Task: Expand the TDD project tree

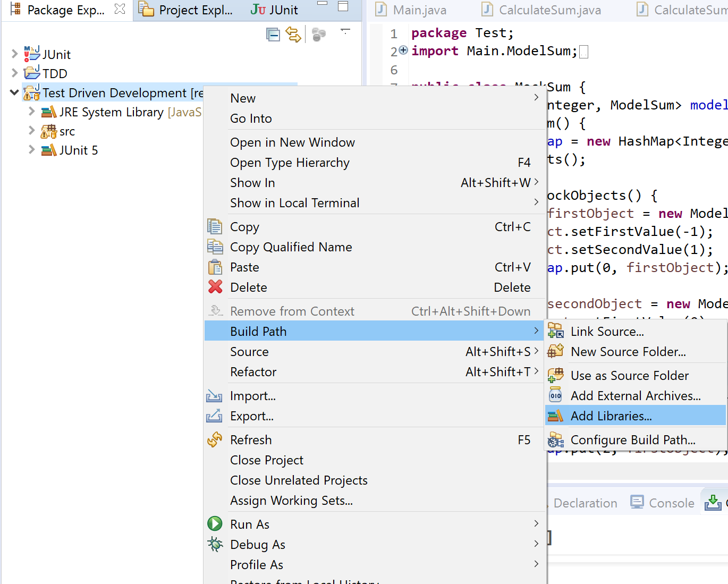Action: (x=14, y=73)
